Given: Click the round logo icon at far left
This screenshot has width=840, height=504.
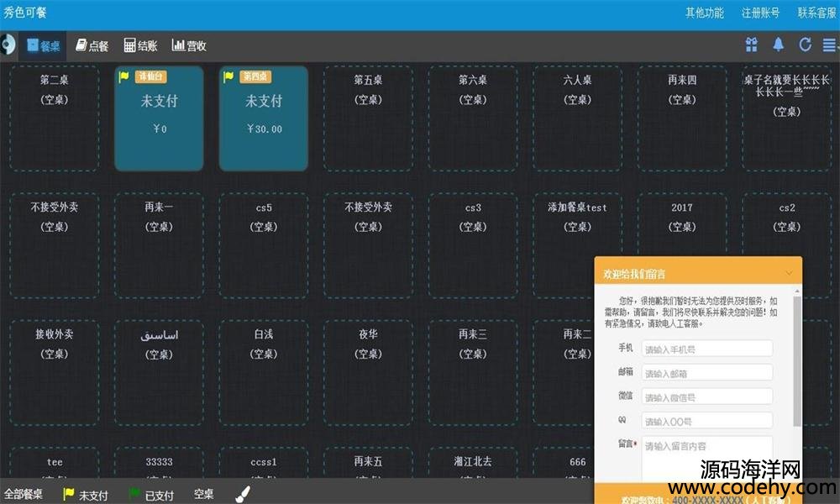Looking at the screenshot, I should tap(8, 45).
